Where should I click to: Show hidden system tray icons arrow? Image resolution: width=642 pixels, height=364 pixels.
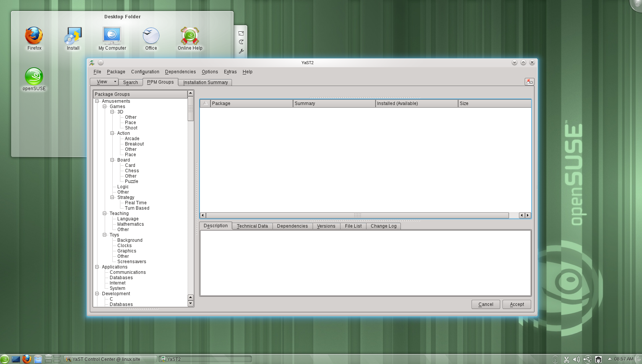(610, 359)
